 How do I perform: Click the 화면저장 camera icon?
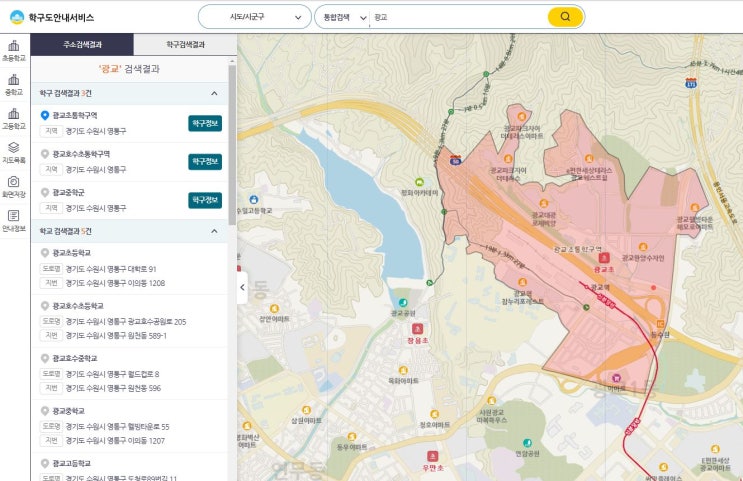[14, 187]
